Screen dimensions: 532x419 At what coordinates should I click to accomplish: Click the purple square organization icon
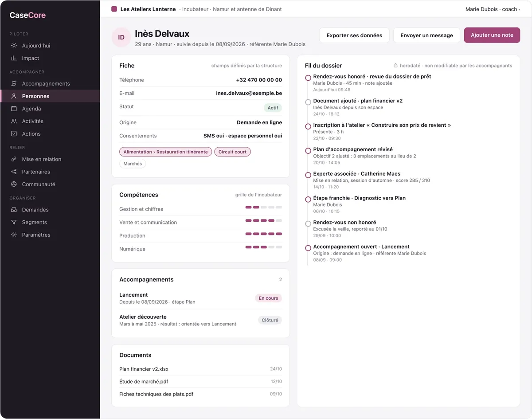tap(114, 9)
